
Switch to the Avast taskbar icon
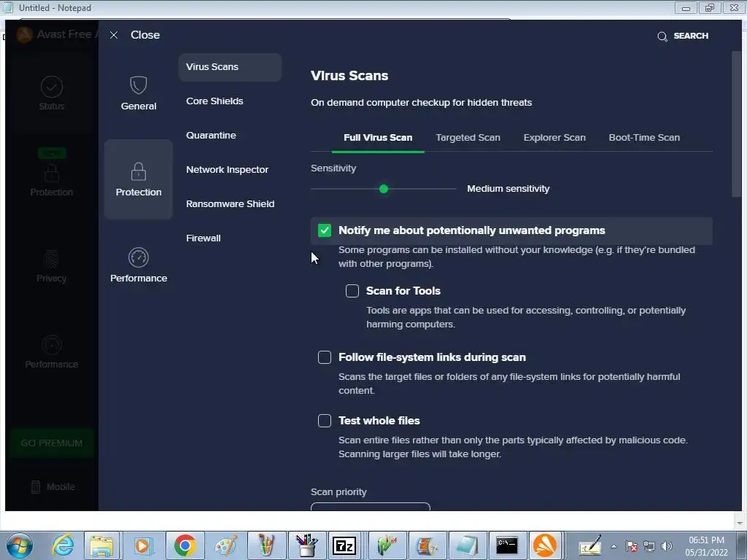545,545
